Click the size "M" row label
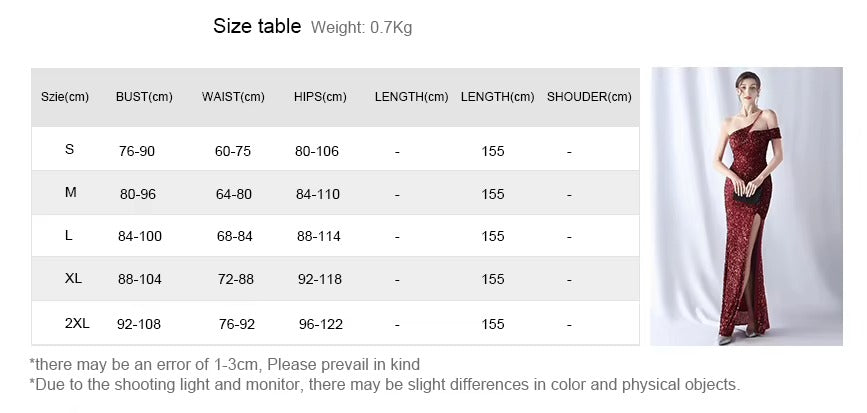The height and width of the screenshot is (413, 867). click(x=71, y=192)
